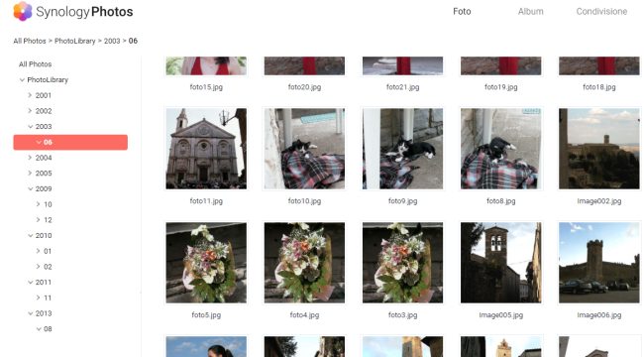Open the foto5.jpg bouquet thumbnail
This screenshot has height=357, width=644.
[x=206, y=263]
